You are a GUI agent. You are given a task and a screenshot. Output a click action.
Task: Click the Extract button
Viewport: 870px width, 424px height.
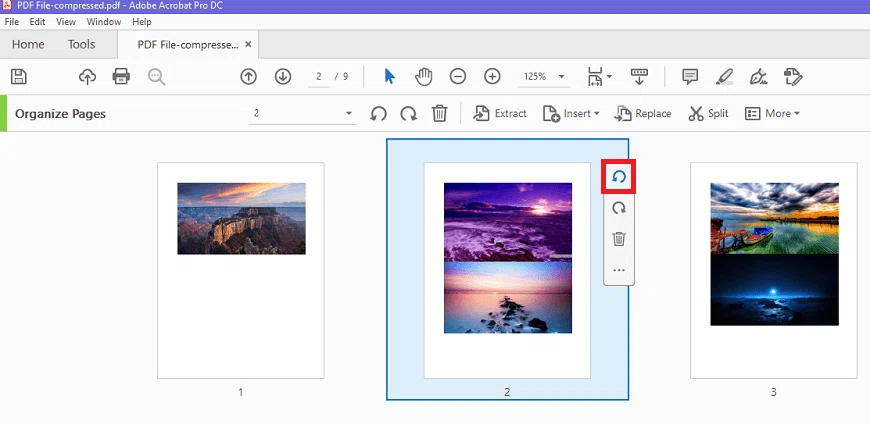coord(500,114)
